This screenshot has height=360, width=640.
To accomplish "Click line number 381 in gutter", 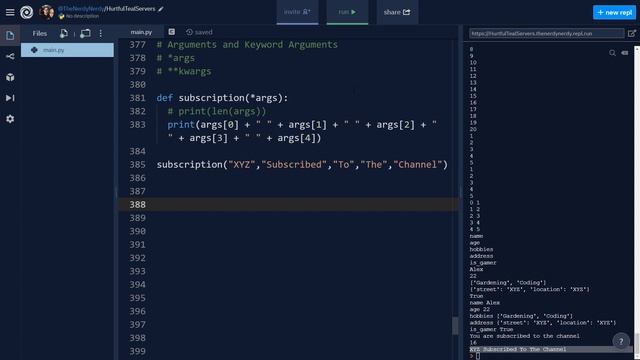I will click(137, 98).
